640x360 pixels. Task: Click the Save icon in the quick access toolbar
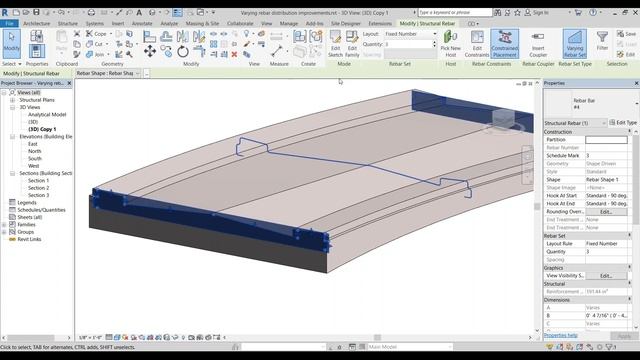(36, 13)
